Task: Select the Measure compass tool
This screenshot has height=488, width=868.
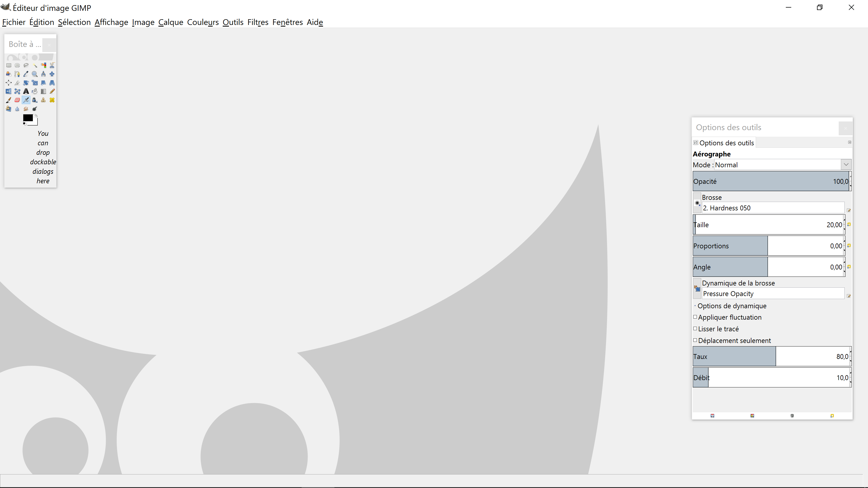Action: 43,74
